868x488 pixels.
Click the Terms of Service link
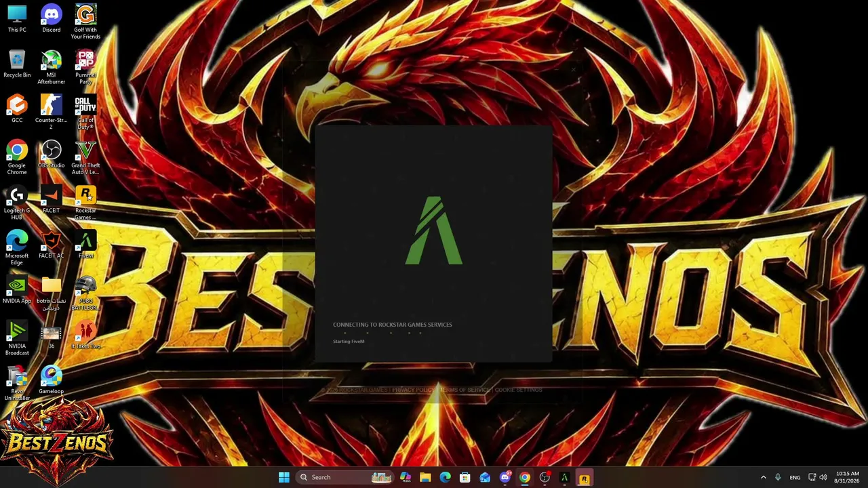(x=465, y=390)
